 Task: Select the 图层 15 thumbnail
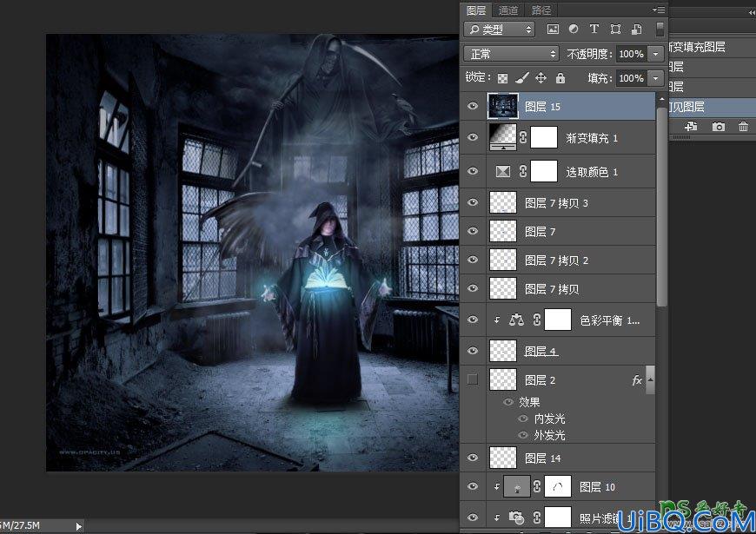click(503, 106)
